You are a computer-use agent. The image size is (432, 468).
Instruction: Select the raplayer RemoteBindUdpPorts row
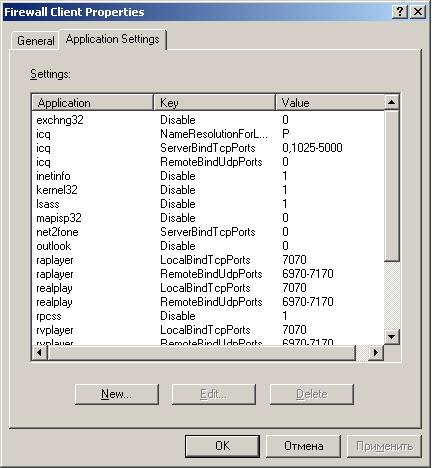tap(208, 274)
